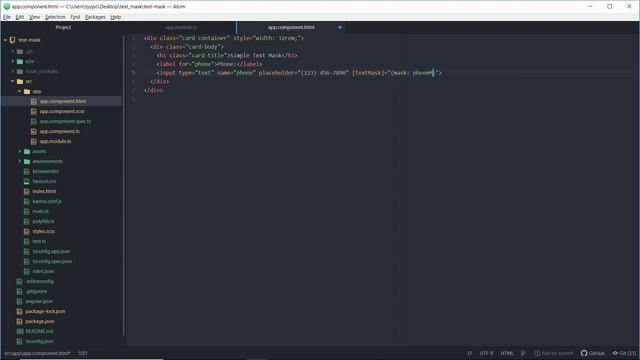Viewport: 640px width, 360px height.
Task: Click the cursor position 5:91 in status bar
Action: [x=83, y=353]
